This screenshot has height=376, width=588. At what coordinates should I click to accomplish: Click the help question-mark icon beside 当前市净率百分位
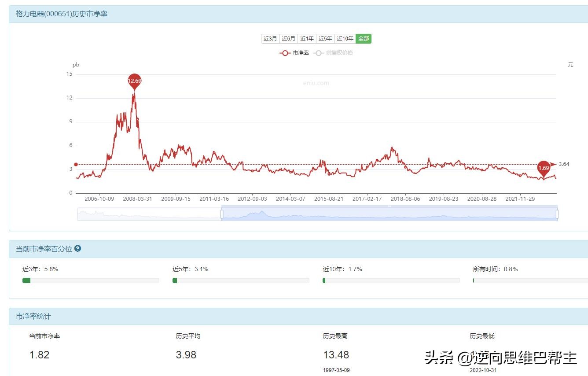click(77, 248)
